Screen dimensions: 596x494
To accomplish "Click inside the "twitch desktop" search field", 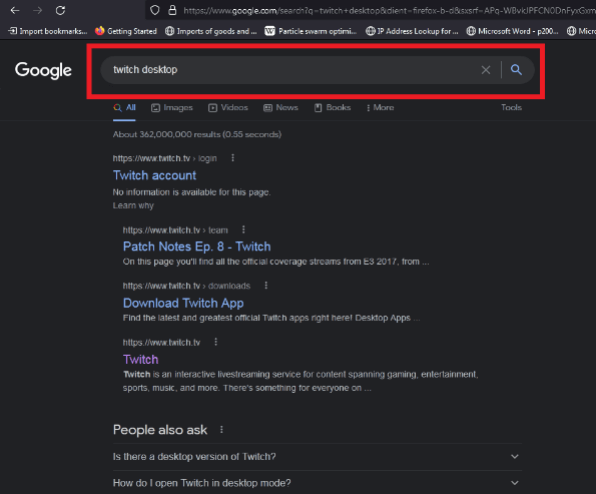I will (289, 70).
